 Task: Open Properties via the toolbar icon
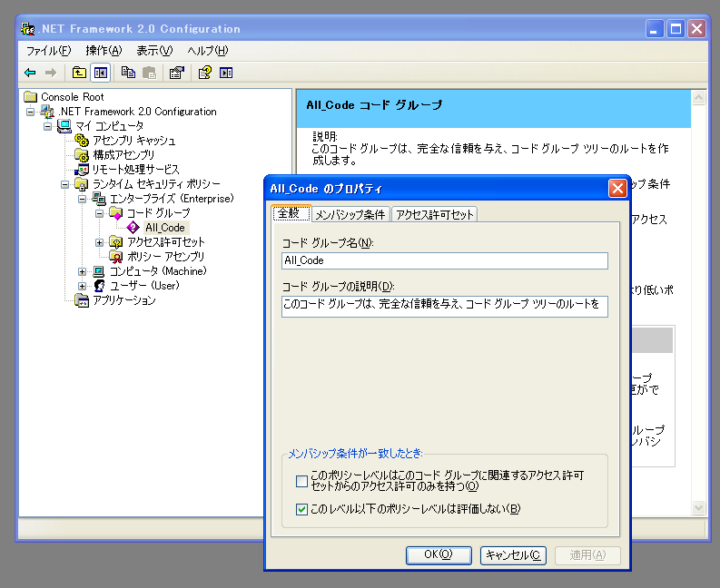[177, 73]
